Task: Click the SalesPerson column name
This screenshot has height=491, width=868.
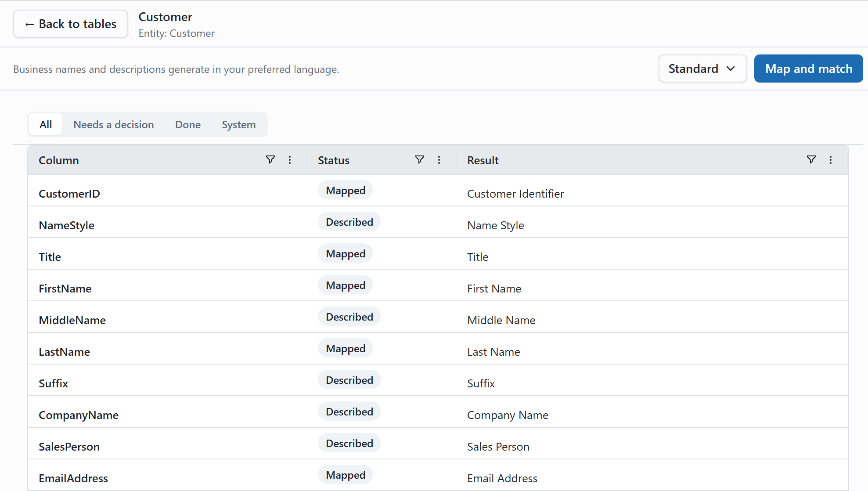Action: coord(69,447)
